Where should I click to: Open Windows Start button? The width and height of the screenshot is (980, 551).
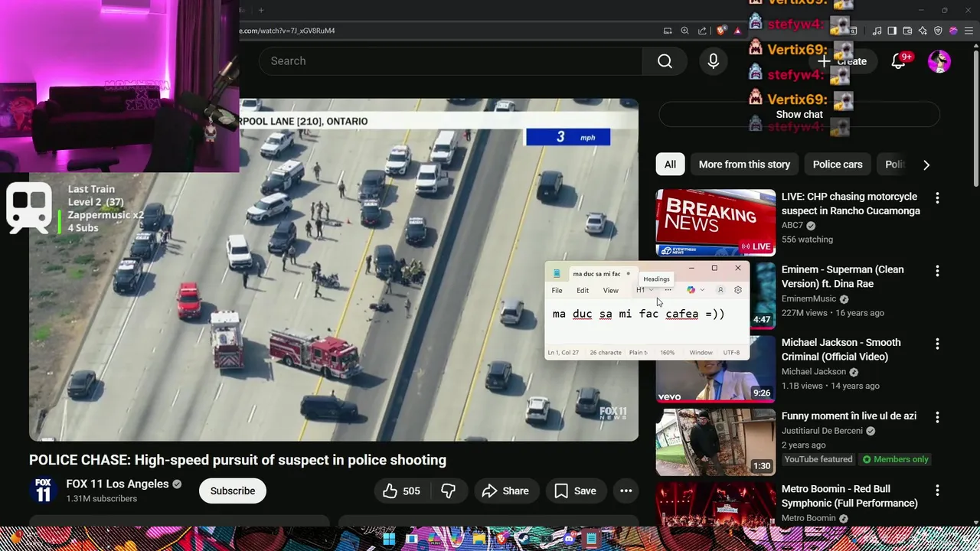click(x=389, y=539)
